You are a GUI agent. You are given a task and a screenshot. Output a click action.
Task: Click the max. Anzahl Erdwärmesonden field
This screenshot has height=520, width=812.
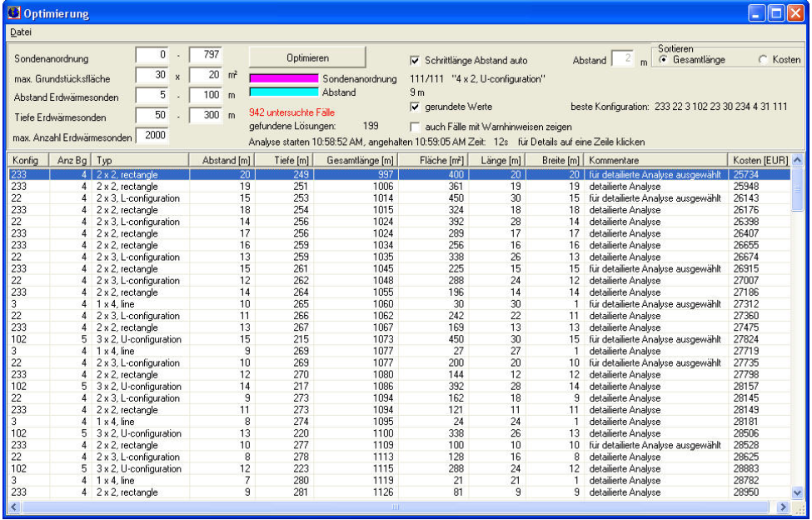pyautogui.click(x=150, y=135)
